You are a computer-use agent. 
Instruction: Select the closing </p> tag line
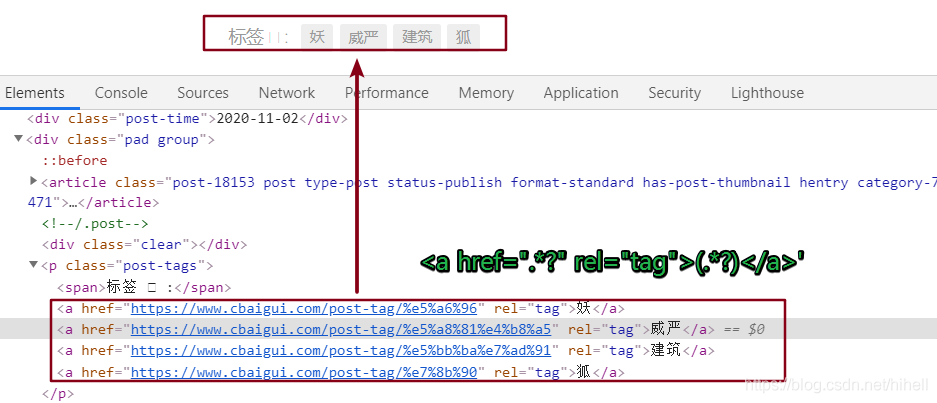point(58,394)
